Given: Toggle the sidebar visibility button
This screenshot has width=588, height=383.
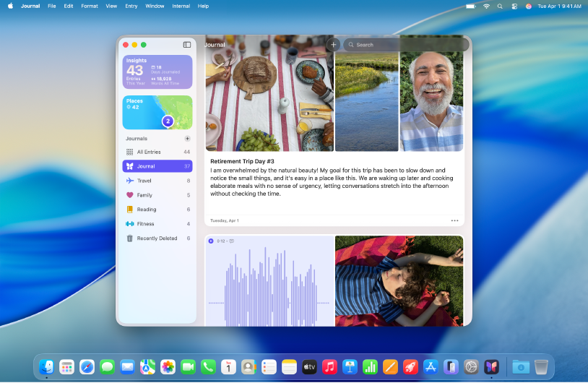Looking at the screenshot, I should pyautogui.click(x=187, y=45).
